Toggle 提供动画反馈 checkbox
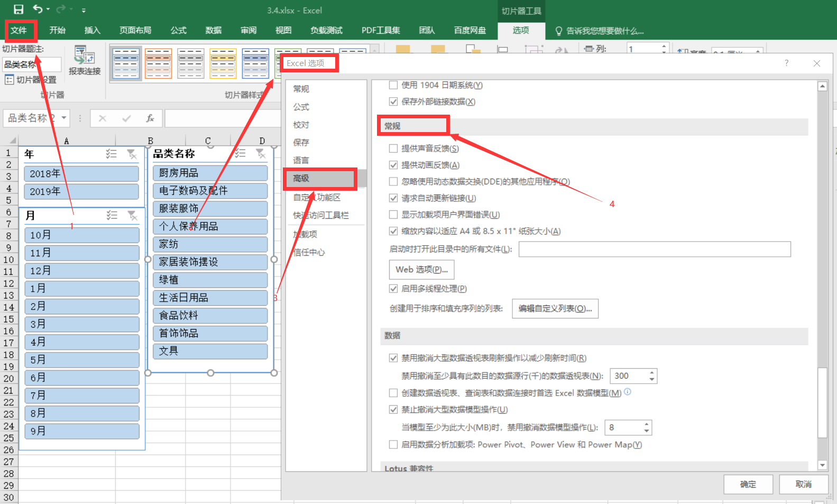Viewport: 837px width, 504px height. click(393, 165)
